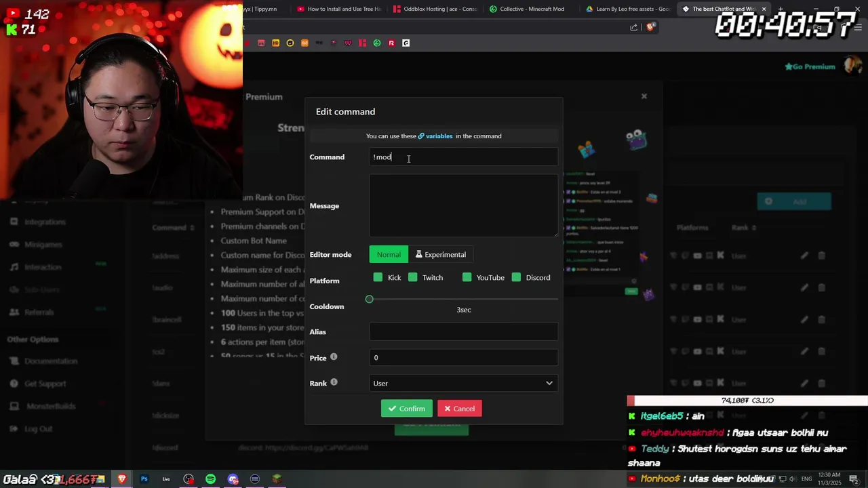The image size is (868, 488).
Task: Switch to Learn By Leo free assets tab
Action: click(628, 9)
